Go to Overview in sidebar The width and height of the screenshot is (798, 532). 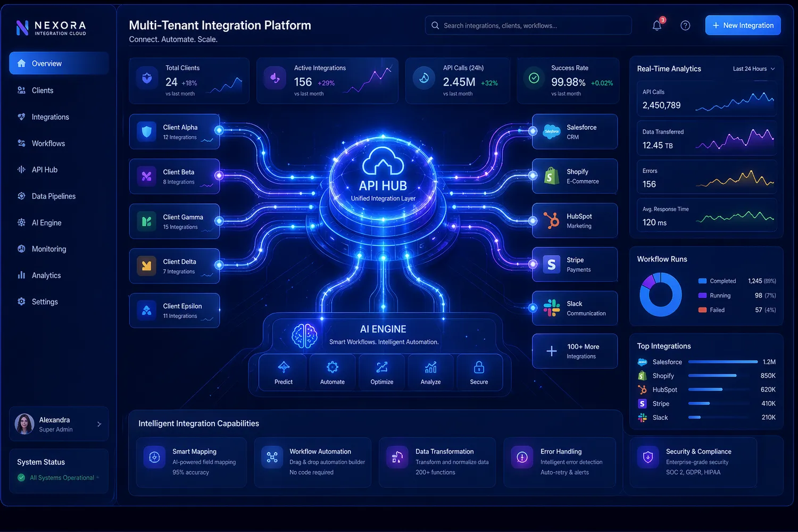coord(59,63)
